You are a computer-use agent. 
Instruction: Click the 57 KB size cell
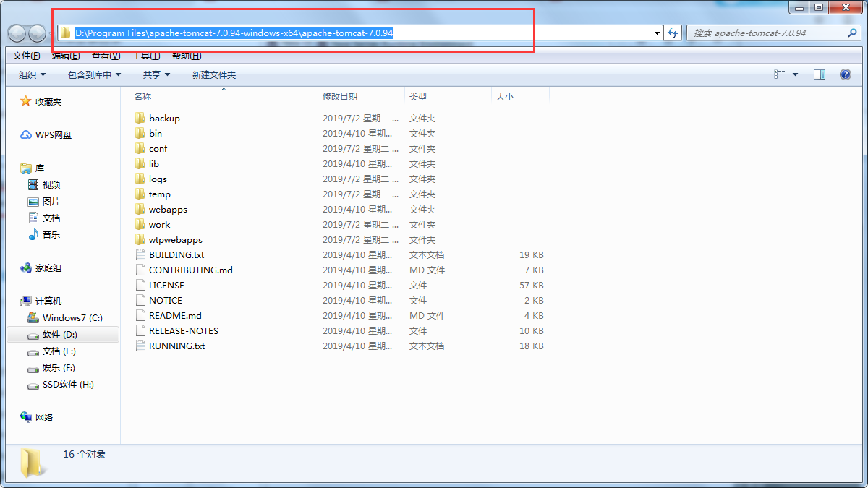[x=531, y=285]
